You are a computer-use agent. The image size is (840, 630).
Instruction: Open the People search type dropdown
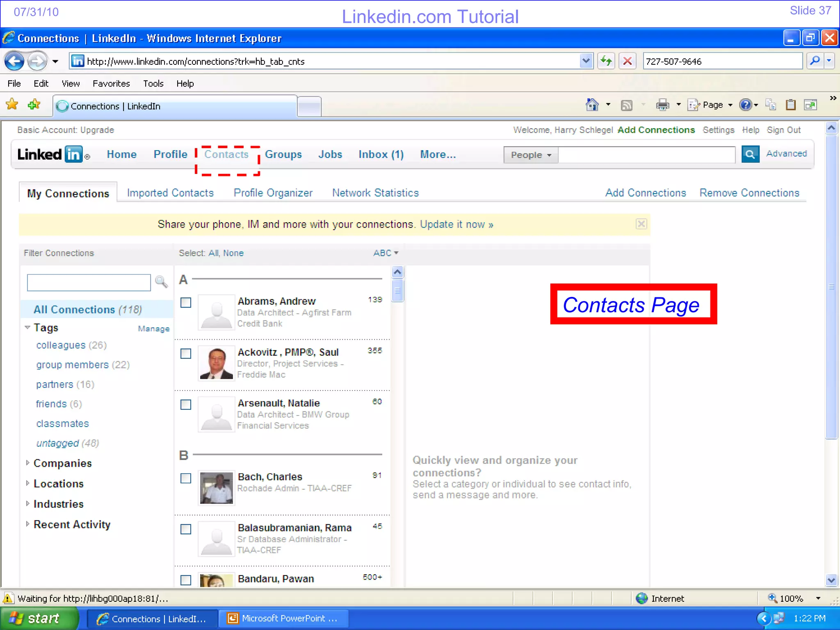[531, 155]
